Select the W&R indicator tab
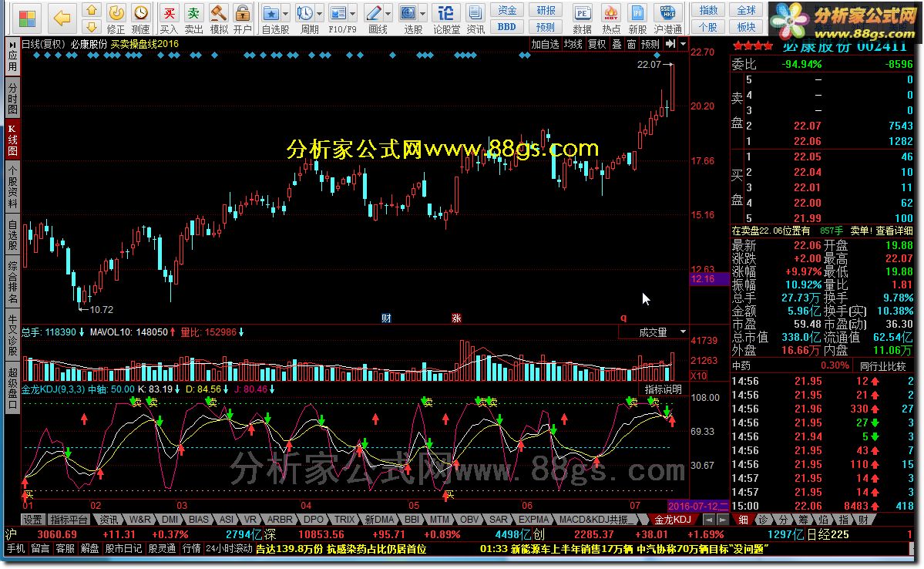This screenshot has width=924, height=569. click(x=140, y=520)
